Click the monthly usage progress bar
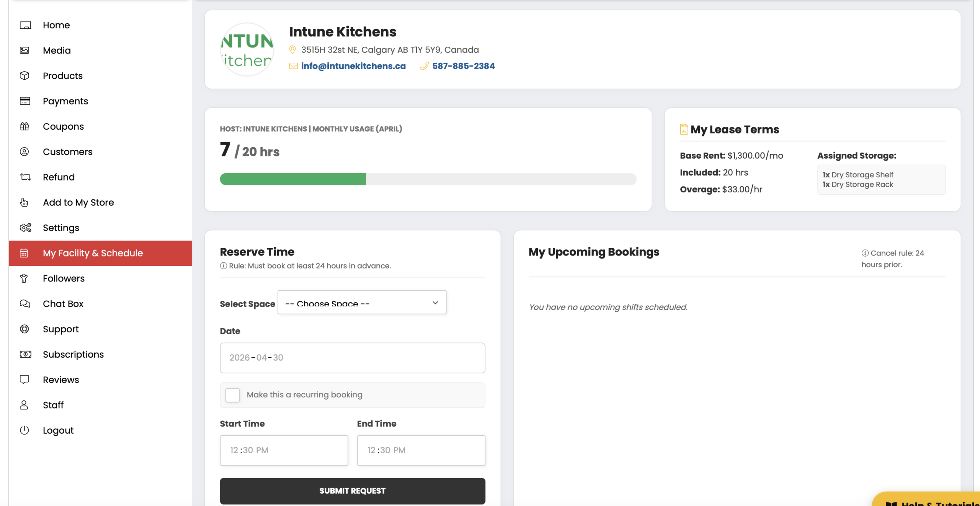This screenshot has height=506, width=980. click(x=428, y=179)
